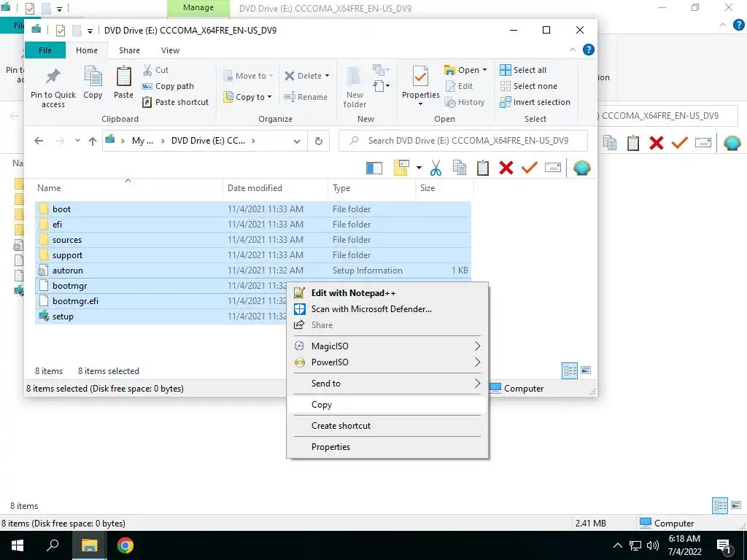Click Select all in ribbon
This screenshot has width=747, height=560.
(523, 70)
